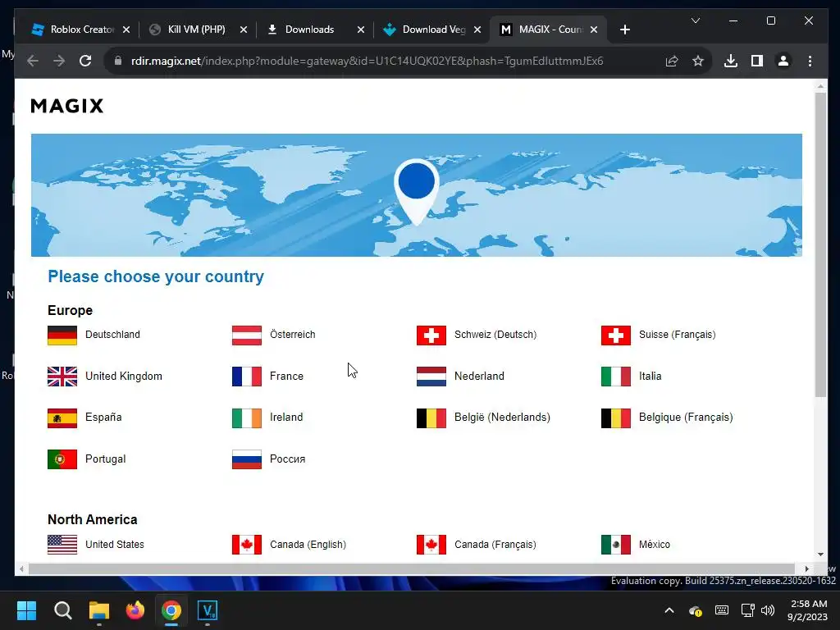Go back with the browser back arrow
Image resolution: width=840 pixels, height=630 pixels.
coord(33,61)
